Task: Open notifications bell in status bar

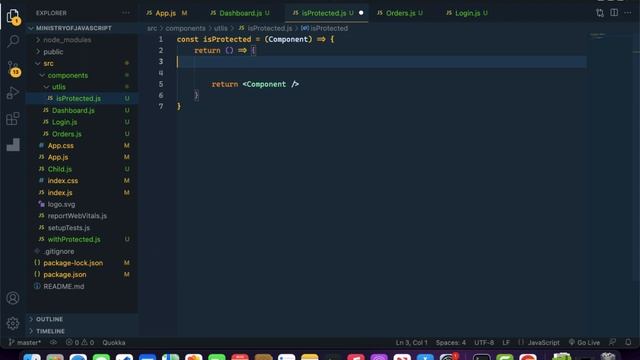Action: tap(628, 342)
